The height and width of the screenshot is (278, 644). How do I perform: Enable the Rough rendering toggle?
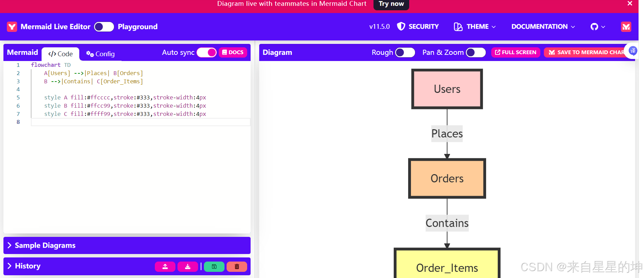405,52
